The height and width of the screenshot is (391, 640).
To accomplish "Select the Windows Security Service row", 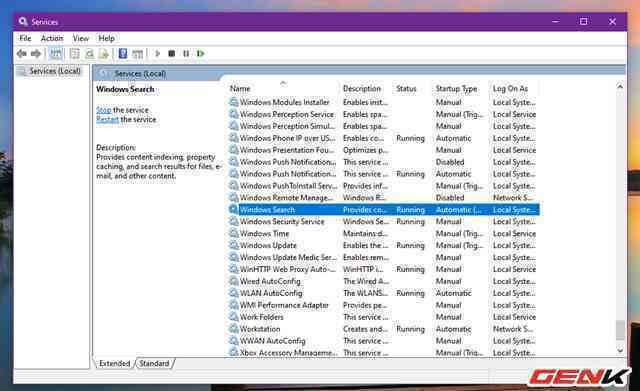I will (384, 222).
